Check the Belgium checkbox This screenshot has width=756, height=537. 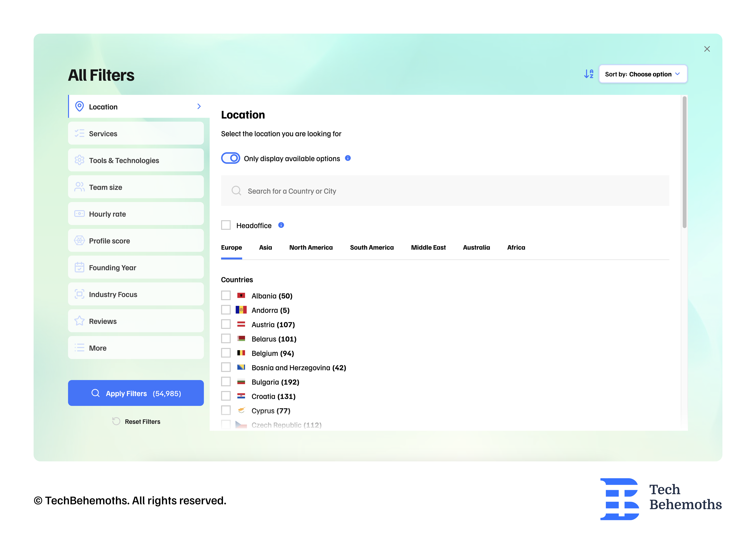pos(226,353)
